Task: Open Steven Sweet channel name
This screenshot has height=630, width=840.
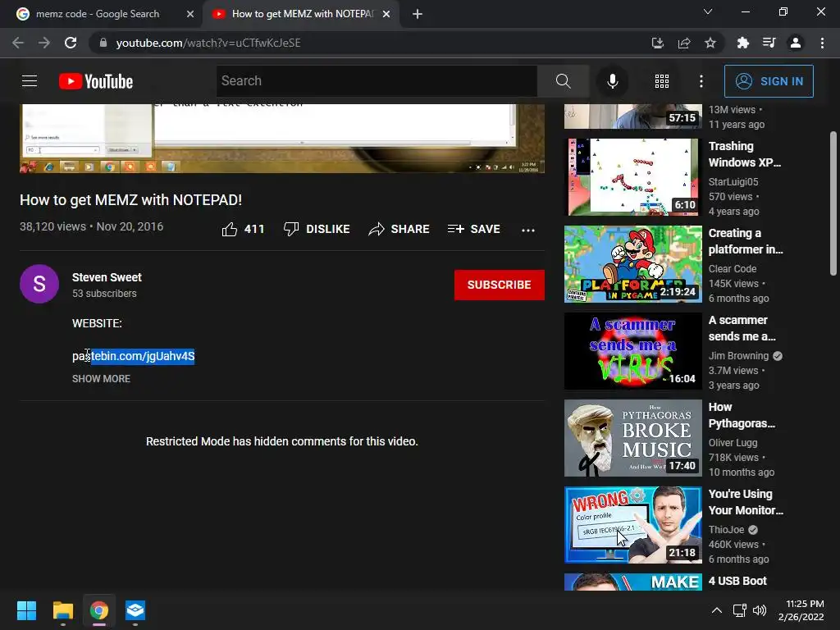Action: (x=107, y=277)
